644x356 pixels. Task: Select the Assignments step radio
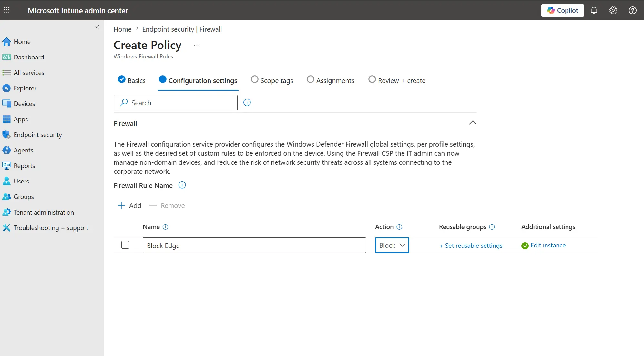(310, 79)
